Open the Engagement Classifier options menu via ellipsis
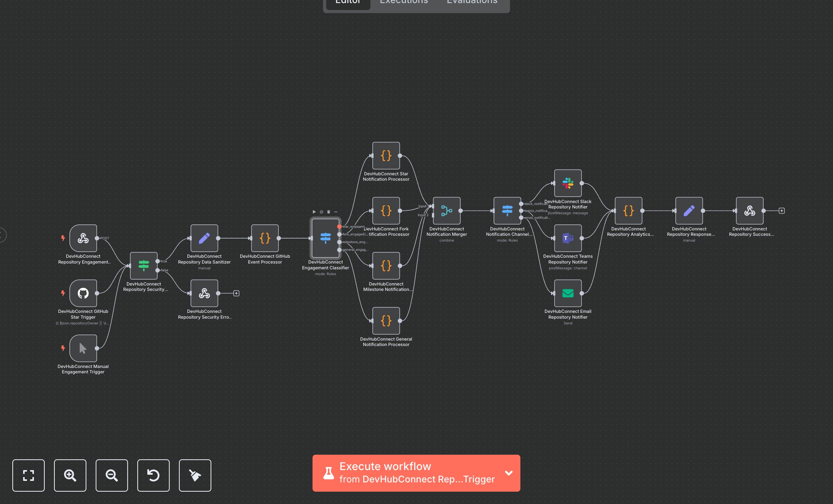This screenshot has height=504, width=833. 335,212
